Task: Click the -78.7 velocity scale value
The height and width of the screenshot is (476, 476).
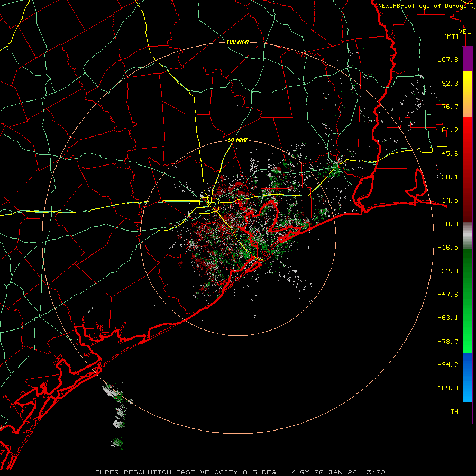Action: 448,342
